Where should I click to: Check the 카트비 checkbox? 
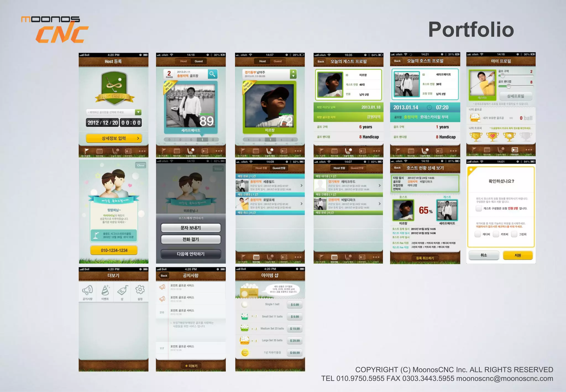(496, 234)
